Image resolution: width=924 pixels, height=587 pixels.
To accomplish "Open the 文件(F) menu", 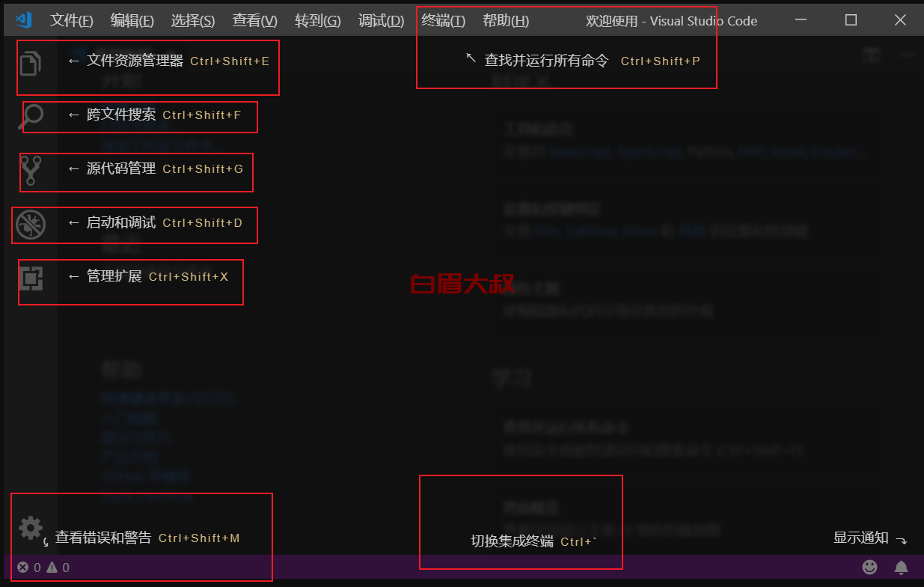I will (x=72, y=21).
